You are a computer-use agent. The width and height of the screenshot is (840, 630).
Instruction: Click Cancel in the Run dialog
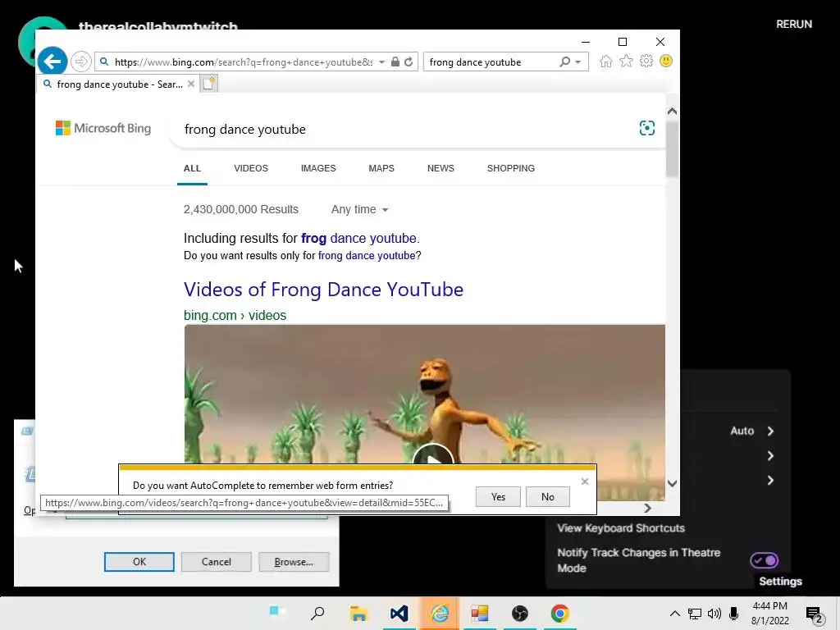point(217,562)
